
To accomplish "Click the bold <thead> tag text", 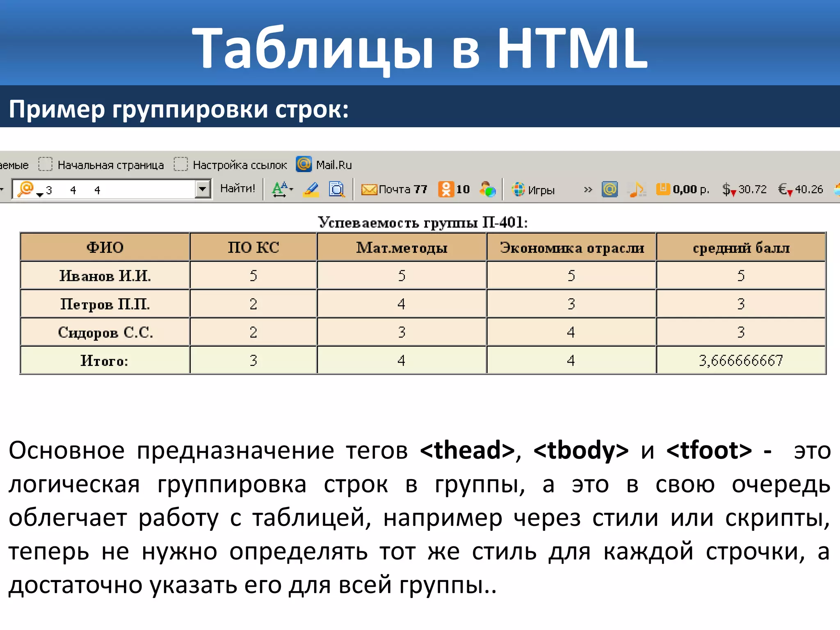I will click(468, 450).
